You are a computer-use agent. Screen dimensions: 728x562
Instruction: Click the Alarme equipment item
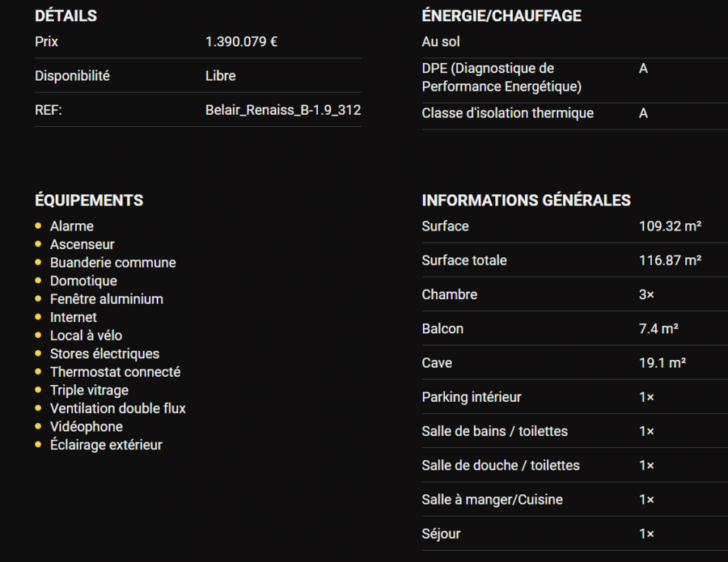(72, 226)
